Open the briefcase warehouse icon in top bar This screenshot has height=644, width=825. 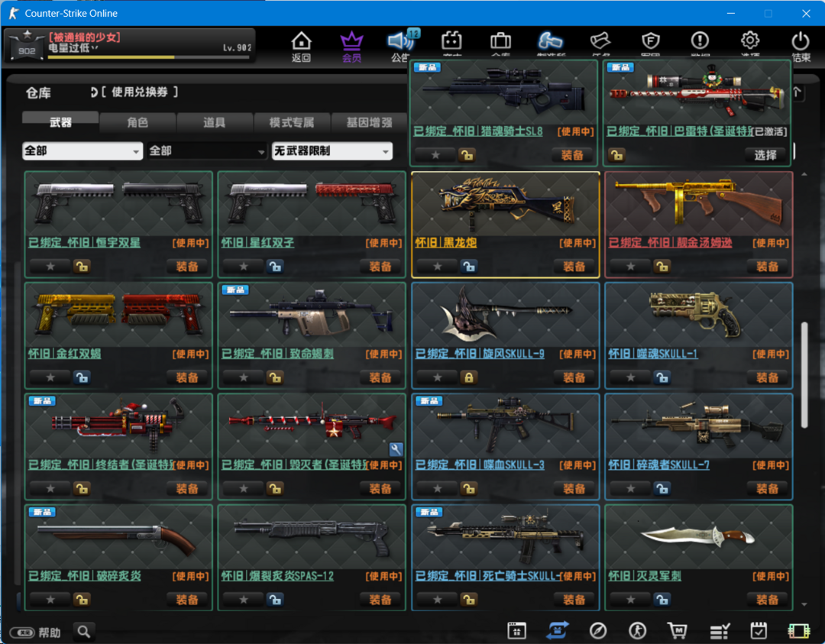pos(500,40)
